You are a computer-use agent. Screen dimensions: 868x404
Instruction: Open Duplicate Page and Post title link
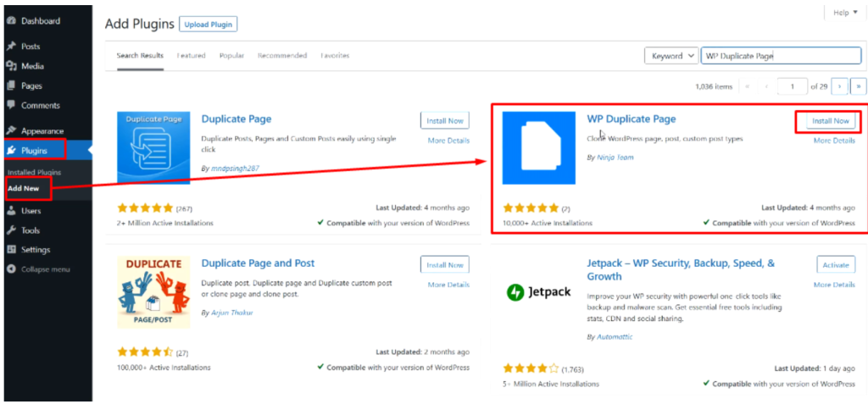pos(258,263)
